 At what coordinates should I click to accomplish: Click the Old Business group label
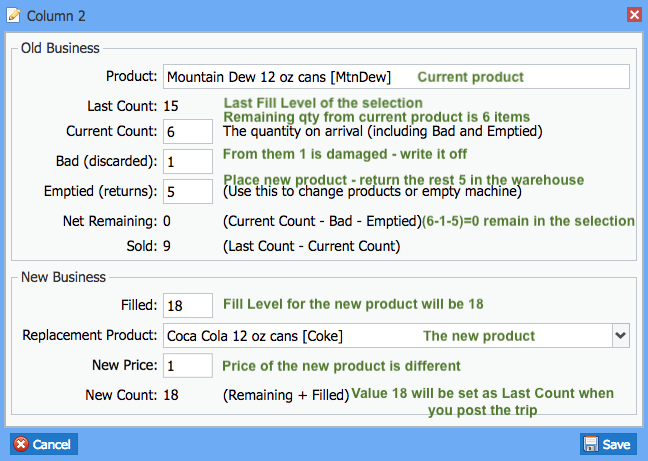coord(60,48)
